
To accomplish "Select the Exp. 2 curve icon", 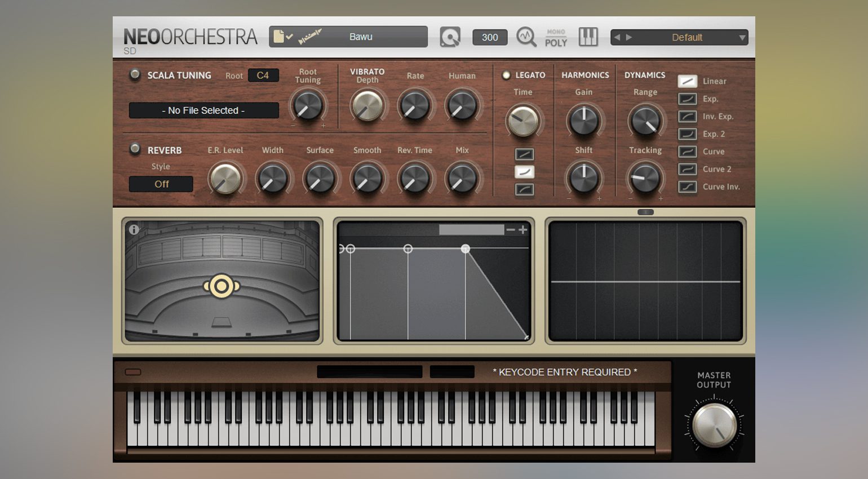I will click(687, 134).
